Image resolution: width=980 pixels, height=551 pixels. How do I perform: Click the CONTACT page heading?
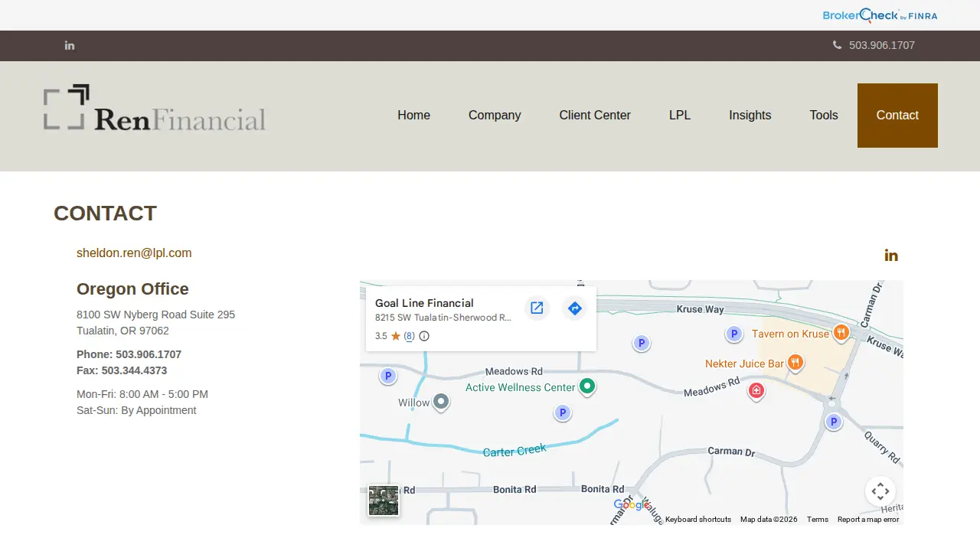tap(105, 213)
